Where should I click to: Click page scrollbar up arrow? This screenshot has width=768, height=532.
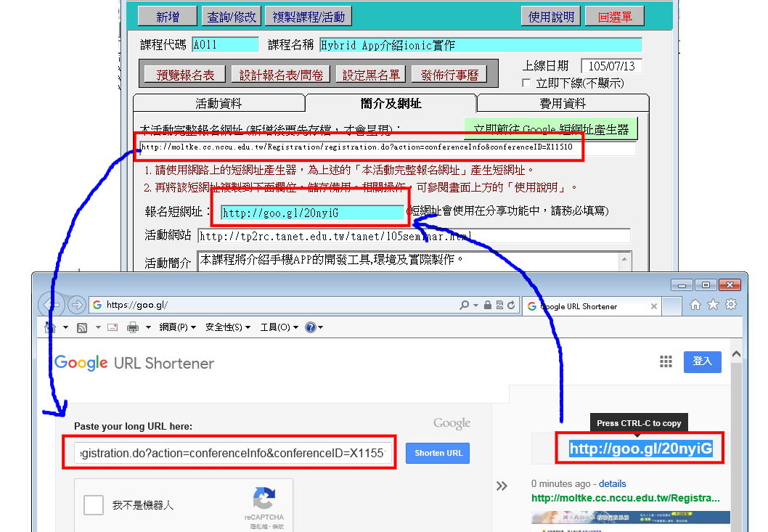pos(736,353)
